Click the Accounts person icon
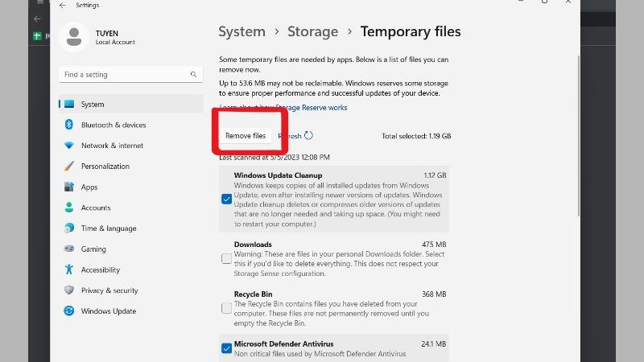This screenshot has width=644, height=362. click(69, 208)
